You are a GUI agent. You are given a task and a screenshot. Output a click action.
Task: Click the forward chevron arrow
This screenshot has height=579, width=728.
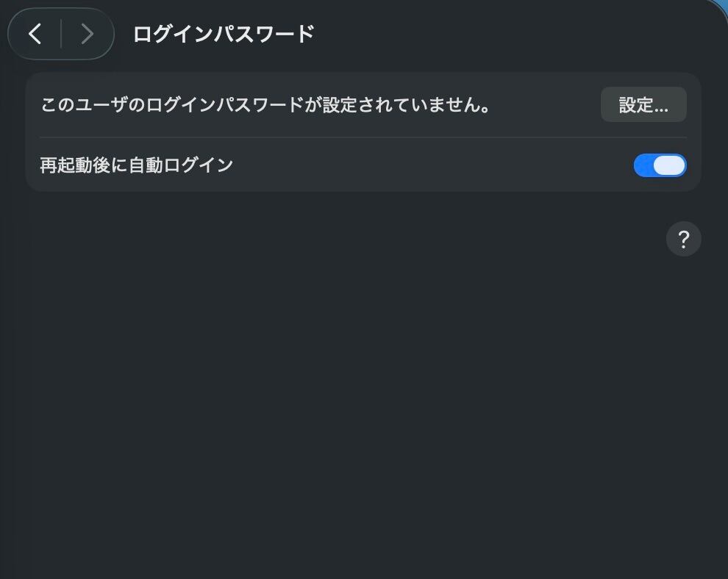coord(88,34)
